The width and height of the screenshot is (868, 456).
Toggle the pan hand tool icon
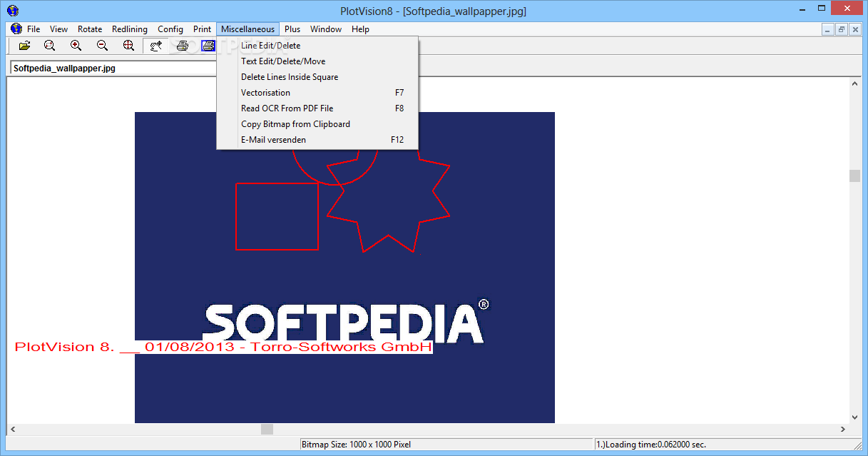tap(155, 46)
